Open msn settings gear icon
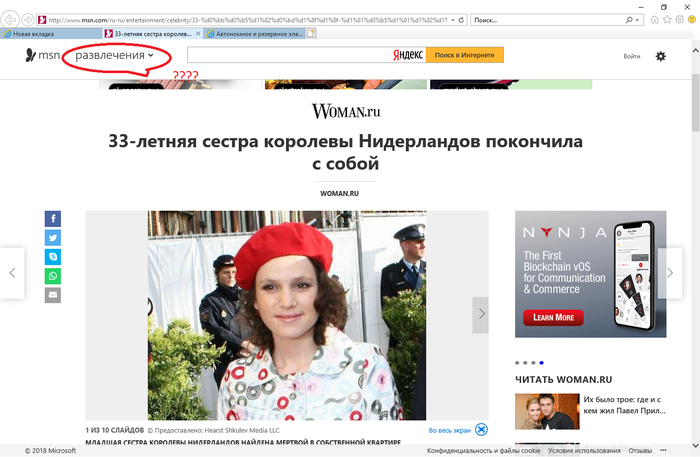This screenshot has width=700, height=457. pos(660,56)
